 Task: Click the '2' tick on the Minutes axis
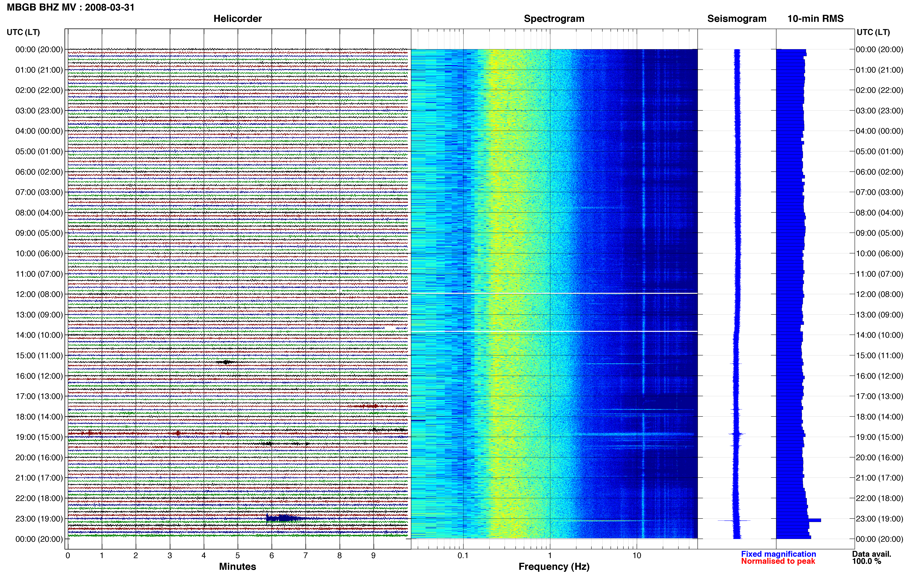click(x=136, y=556)
